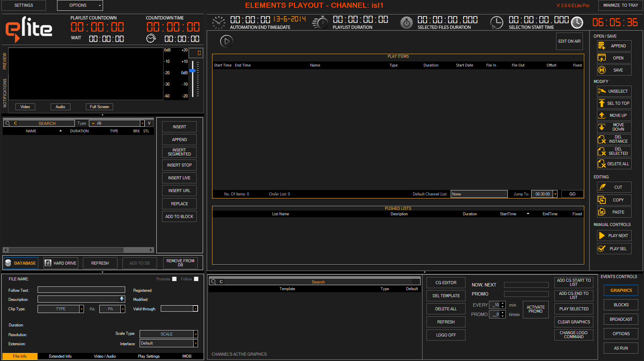Click the Play Next triangle icon
Viewport: 644px width, 361px height.
602,236
